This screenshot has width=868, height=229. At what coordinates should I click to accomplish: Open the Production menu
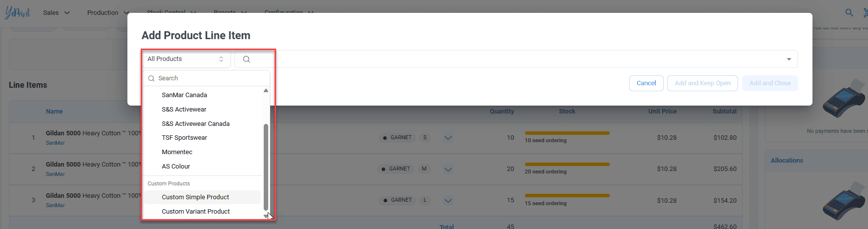pos(108,13)
